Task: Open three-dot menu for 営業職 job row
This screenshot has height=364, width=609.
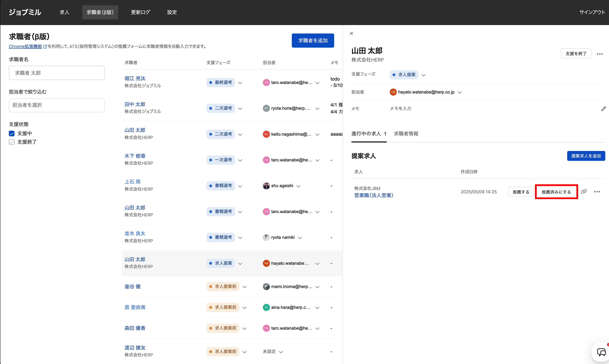Action: [x=597, y=192]
